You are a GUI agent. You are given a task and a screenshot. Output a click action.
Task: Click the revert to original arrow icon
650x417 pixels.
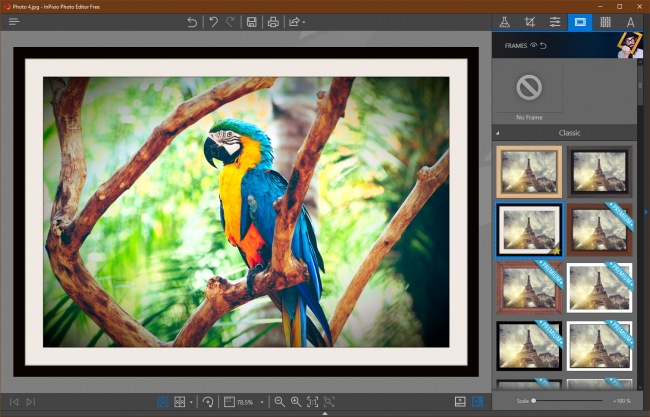point(192,22)
